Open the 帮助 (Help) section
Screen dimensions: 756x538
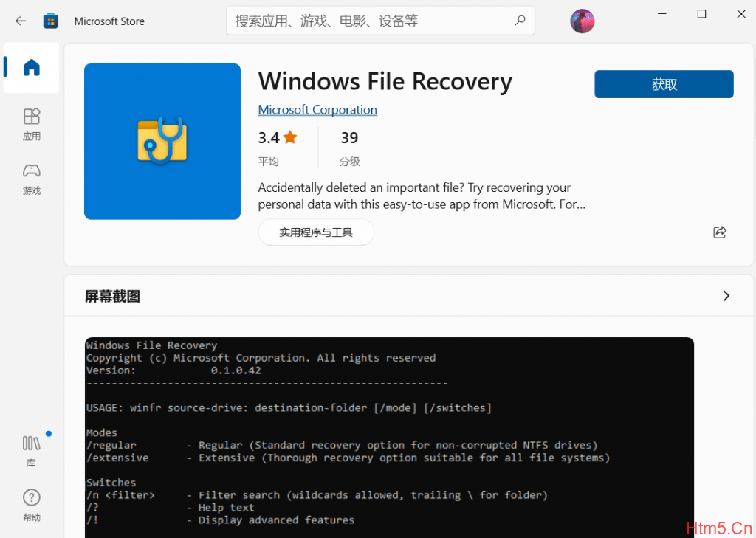[31, 506]
